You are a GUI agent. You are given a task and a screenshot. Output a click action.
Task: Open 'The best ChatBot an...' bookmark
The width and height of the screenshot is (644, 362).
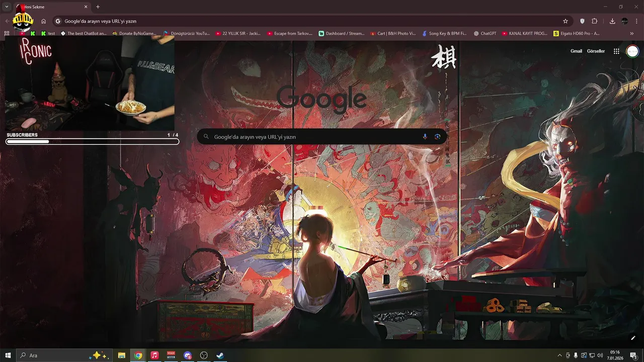pos(84,33)
